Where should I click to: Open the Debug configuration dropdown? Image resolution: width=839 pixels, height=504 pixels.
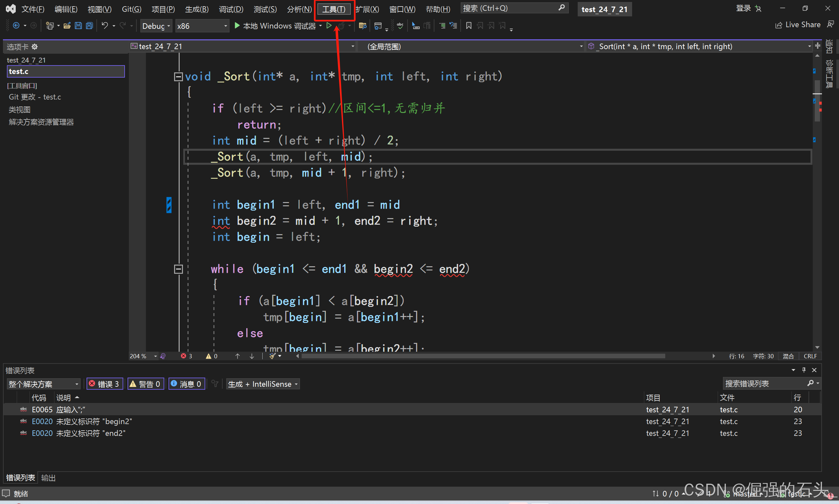(156, 26)
